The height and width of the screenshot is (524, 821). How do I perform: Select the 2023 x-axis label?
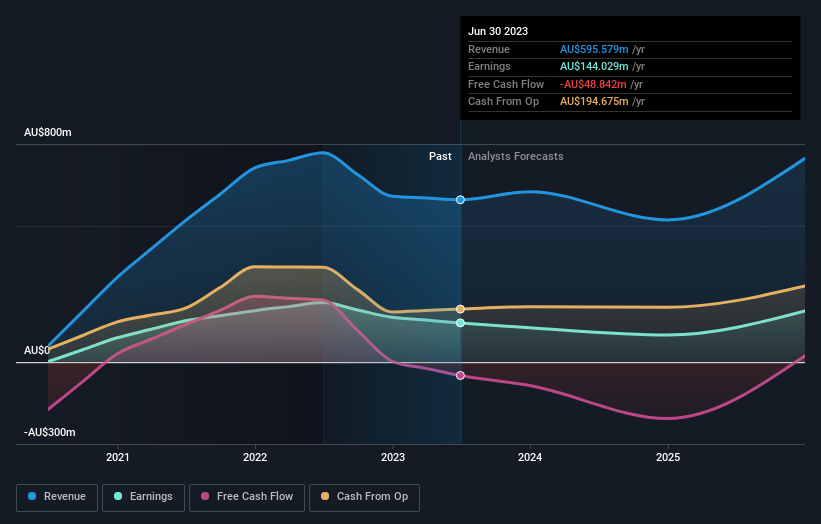[393, 457]
